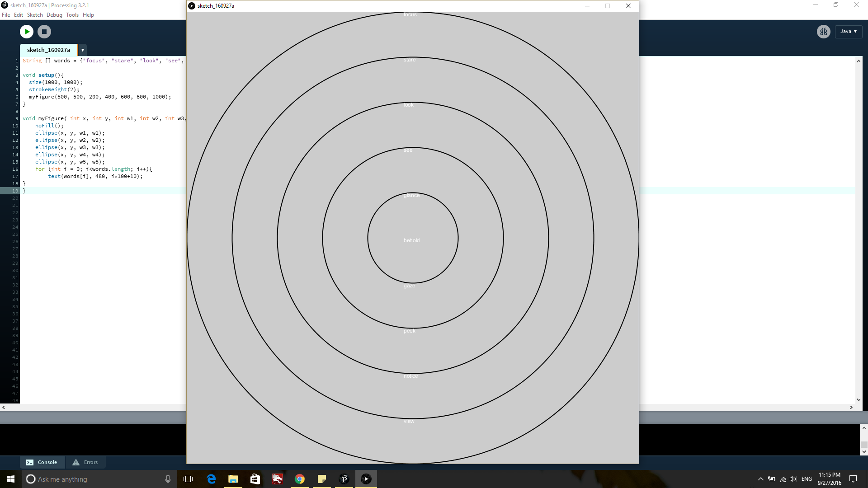Viewport: 868px width, 488px height.
Task: Toggle the Debugger butterfly icon
Action: pos(823,32)
